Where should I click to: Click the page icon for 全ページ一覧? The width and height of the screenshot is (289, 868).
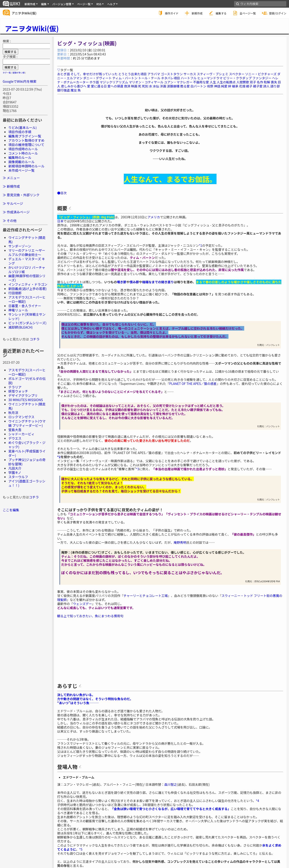pyautogui.click(x=235, y=13)
